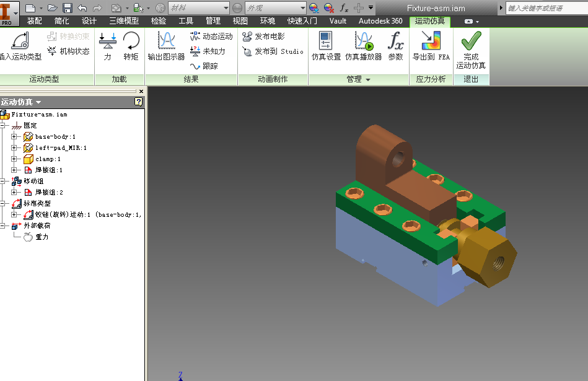Click the 未知力 unknown force tool
Viewport: 588px width, 381px height.
coord(208,51)
